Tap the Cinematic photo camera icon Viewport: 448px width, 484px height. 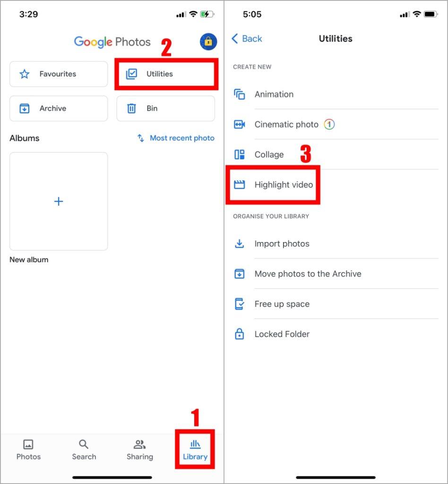click(x=240, y=124)
